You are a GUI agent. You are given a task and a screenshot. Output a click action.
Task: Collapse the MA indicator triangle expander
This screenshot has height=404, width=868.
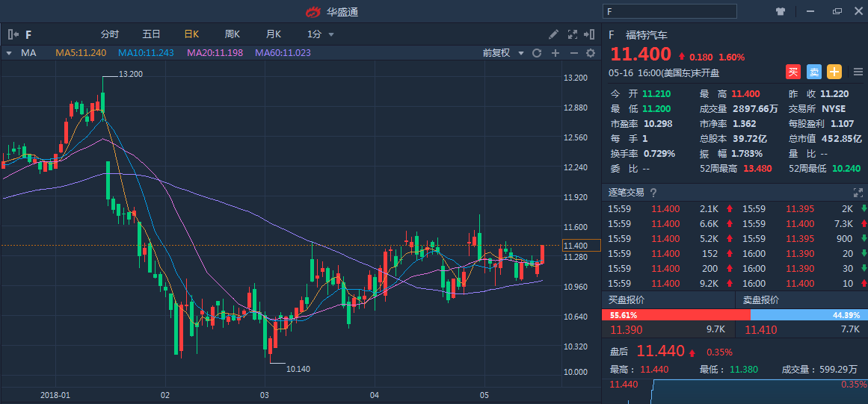(x=9, y=53)
